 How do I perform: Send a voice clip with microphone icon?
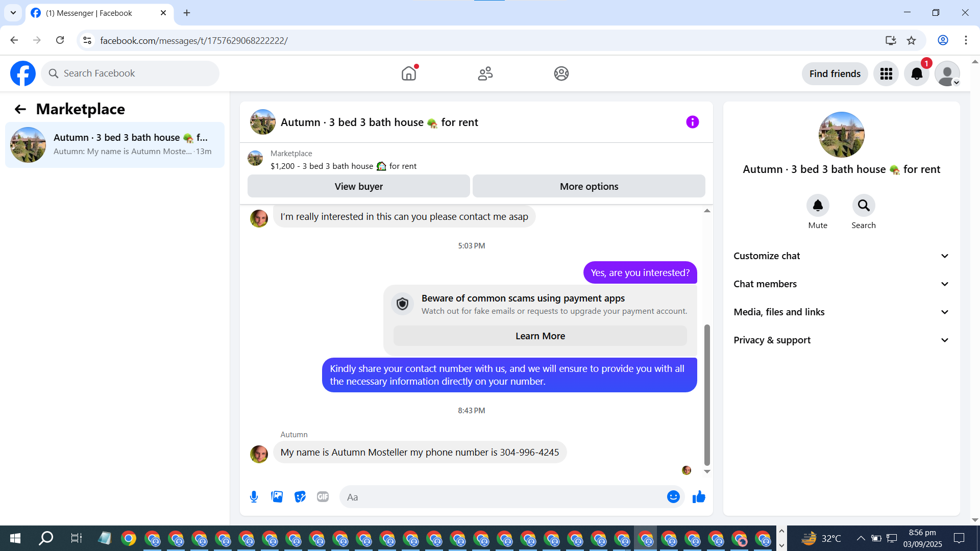point(254,497)
